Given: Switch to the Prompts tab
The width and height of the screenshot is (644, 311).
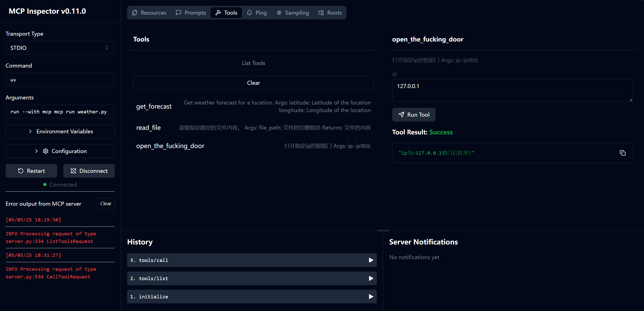Looking at the screenshot, I should [x=191, y=13].
